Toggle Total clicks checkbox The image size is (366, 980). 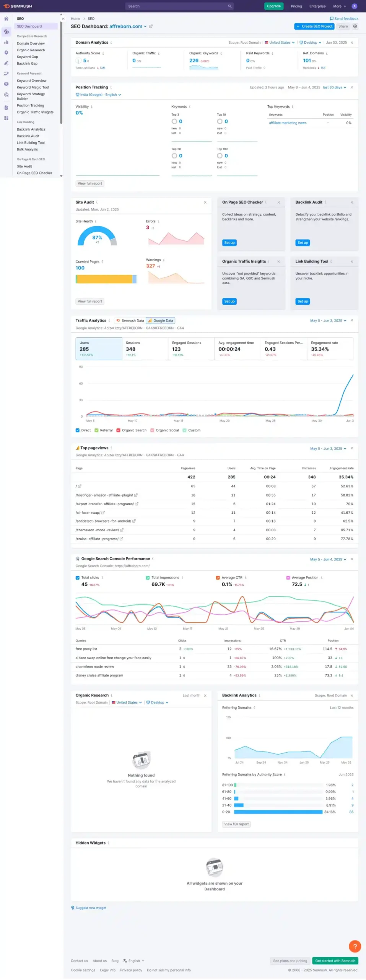[78, 578]
